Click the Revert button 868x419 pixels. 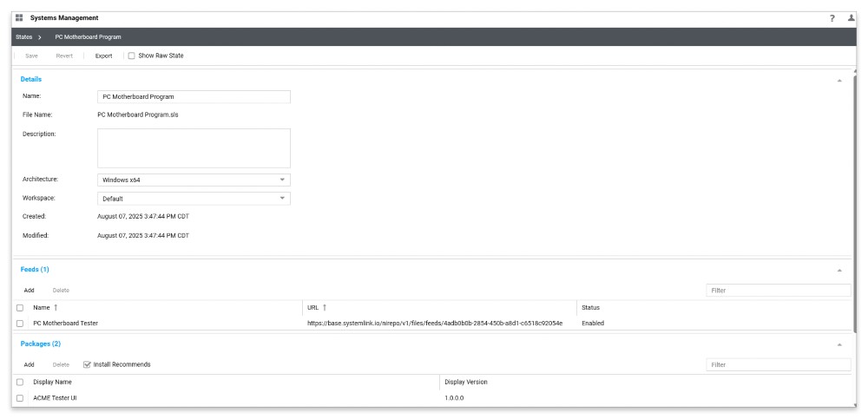click(x=64, y=56)
